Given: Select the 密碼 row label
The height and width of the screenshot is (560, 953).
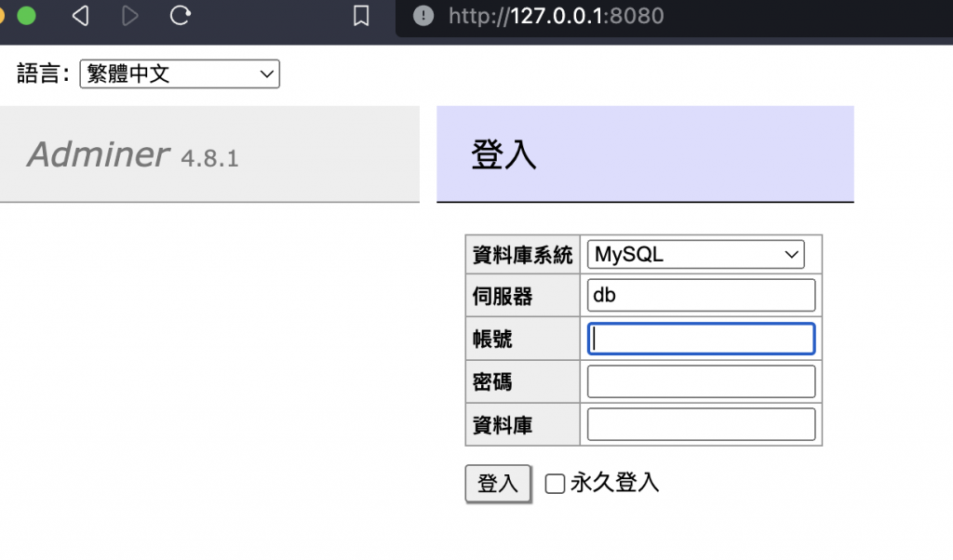Looking at the screenshot, I should 492,382.
